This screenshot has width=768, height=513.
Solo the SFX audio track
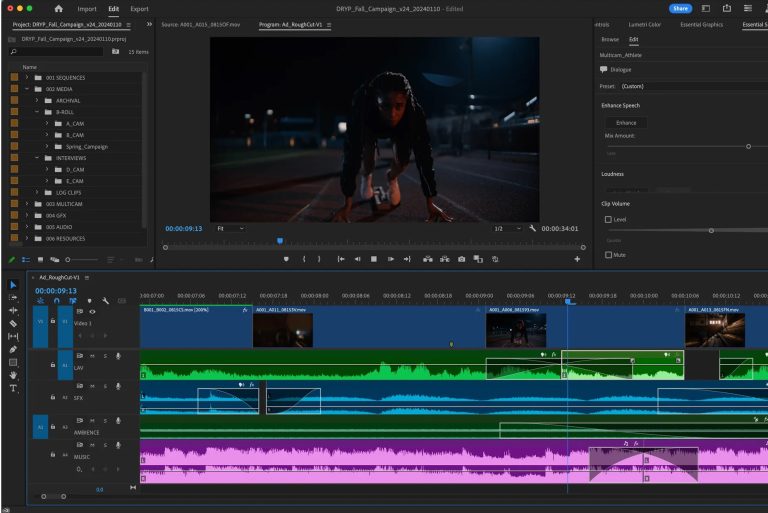click(105, 387)
